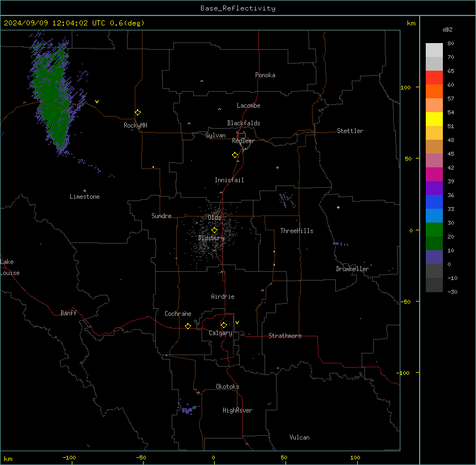Click the dBZ legend heading
Viewport: 476px width, 465px height.
[447, 29]
